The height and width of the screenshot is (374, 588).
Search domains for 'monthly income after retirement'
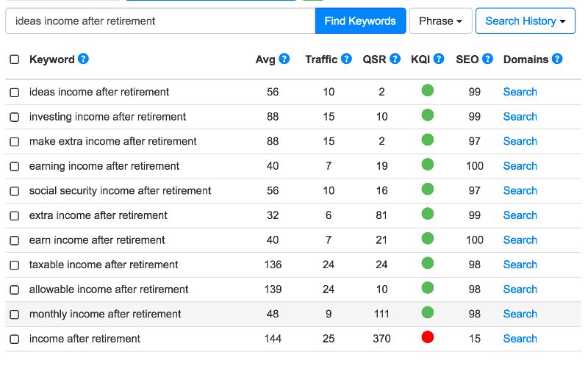coord(520,314)
